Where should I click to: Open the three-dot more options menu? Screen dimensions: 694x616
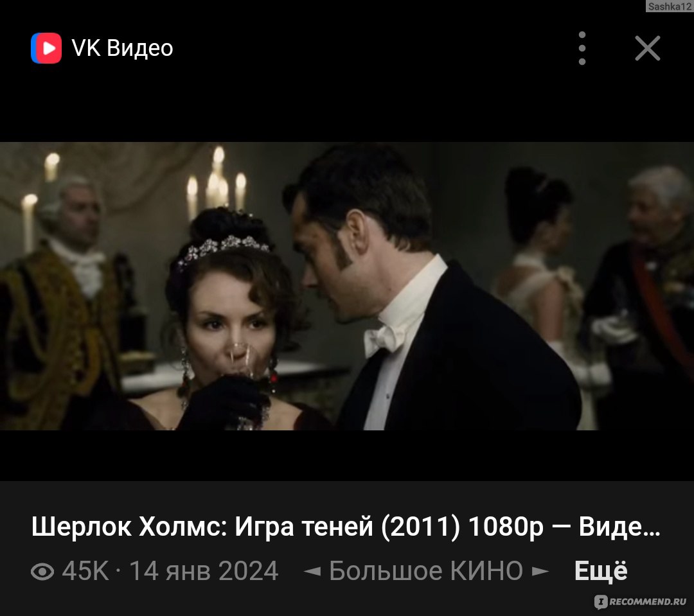(x=582, y=48)
